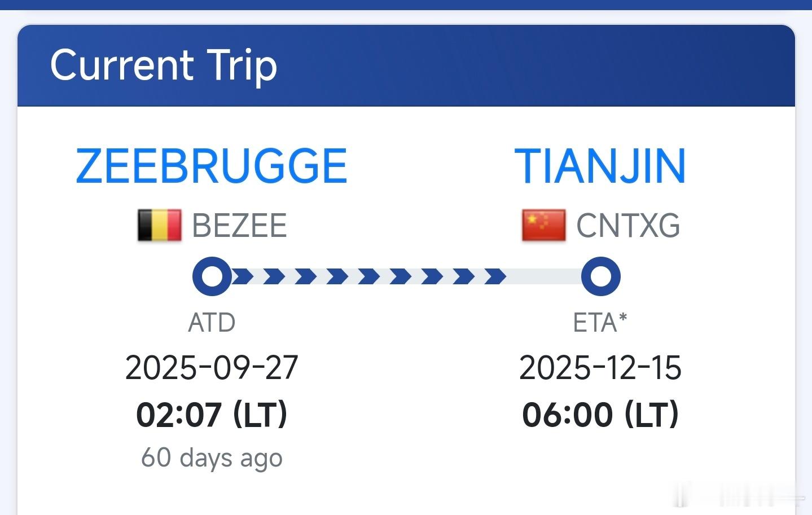The image size is (812, 515).
Task: Select the arrival circle marker on route
Action: (x=601, y=276)
